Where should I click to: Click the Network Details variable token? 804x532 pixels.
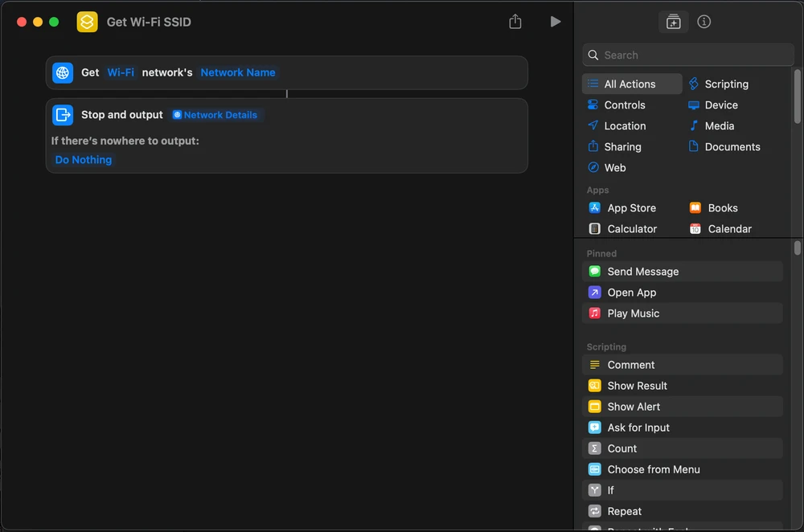coord(215,115)
